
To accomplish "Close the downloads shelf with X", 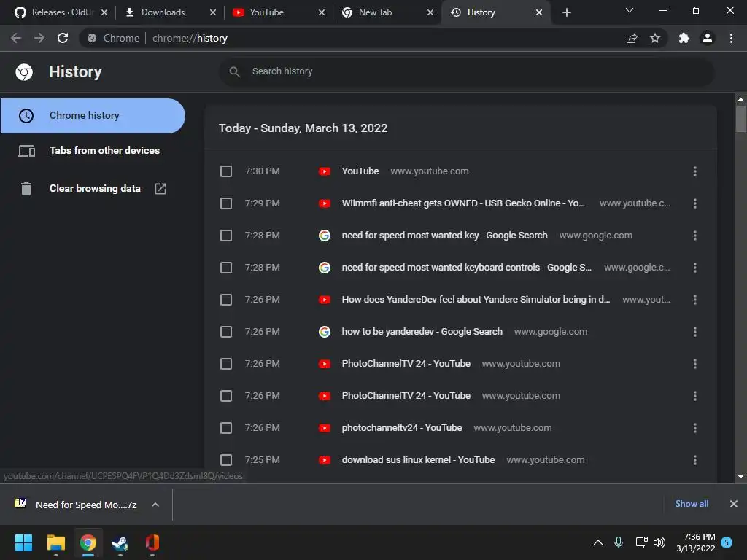I will (734, 504).
